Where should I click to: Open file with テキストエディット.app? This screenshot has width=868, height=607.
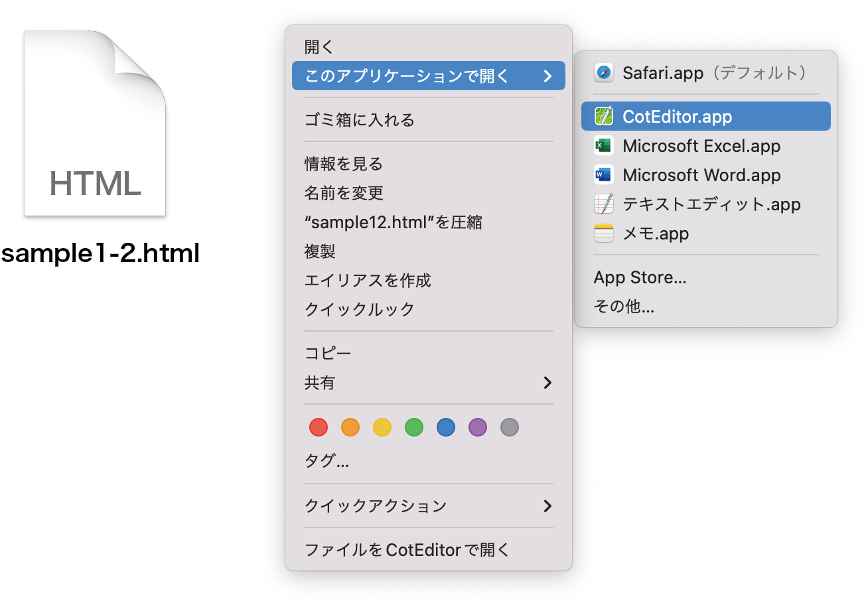point(706,204)
